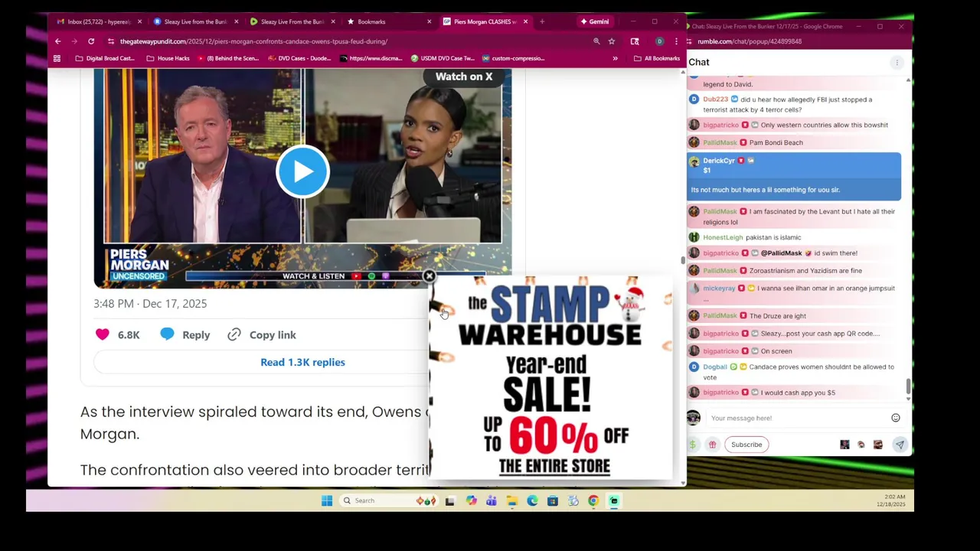Click HonestLeigh username in chat
The image size is (980, 551).
(x=723, y=237)
